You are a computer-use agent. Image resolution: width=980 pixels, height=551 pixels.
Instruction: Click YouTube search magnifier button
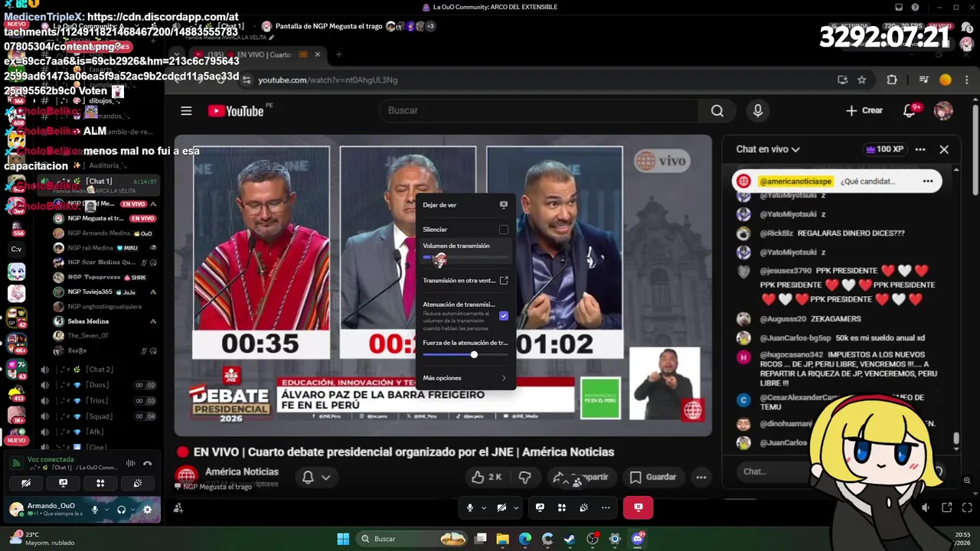click(717, 111)
